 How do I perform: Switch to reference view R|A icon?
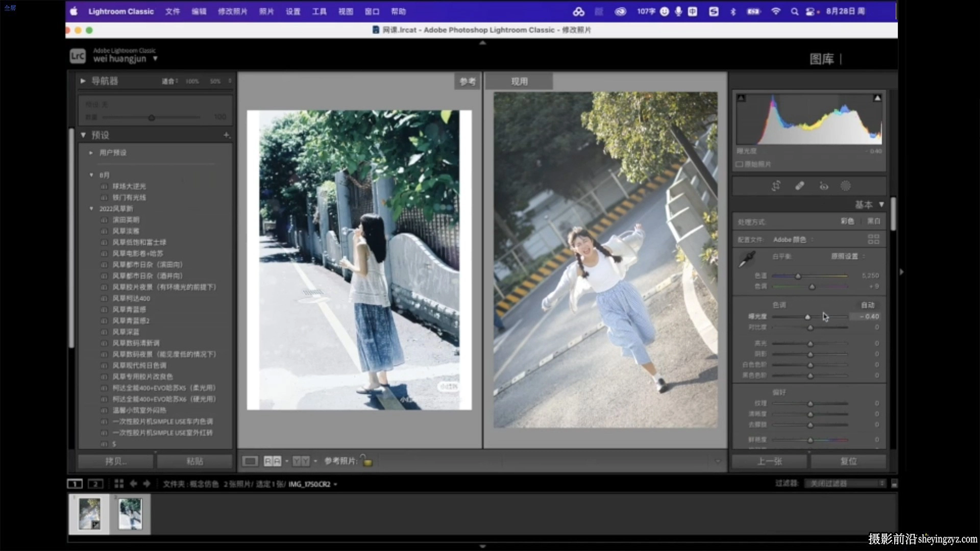pyautogui.click(x=272, y=461)
